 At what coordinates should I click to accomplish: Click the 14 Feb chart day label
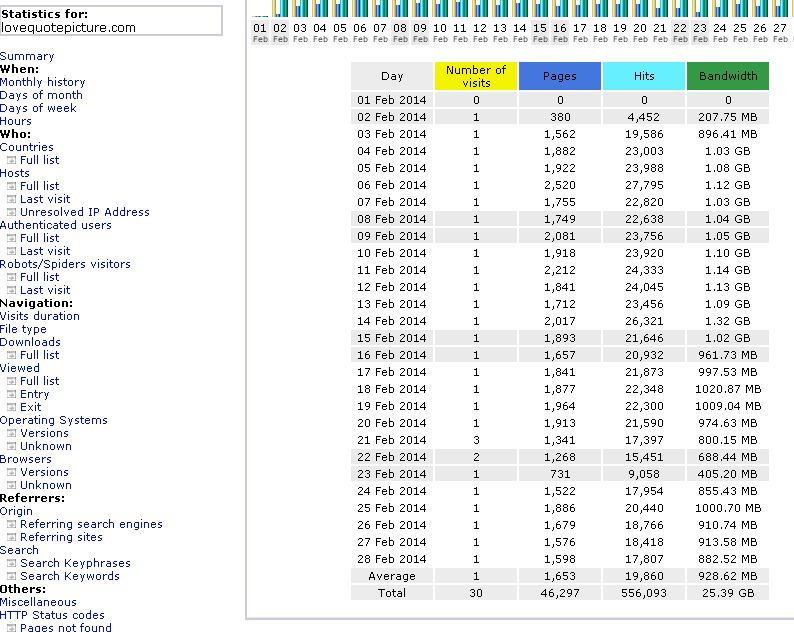click(x=520, y=33)
